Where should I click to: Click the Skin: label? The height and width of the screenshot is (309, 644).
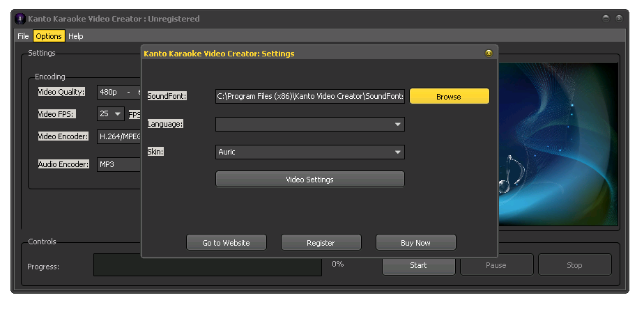pos(155,152)
